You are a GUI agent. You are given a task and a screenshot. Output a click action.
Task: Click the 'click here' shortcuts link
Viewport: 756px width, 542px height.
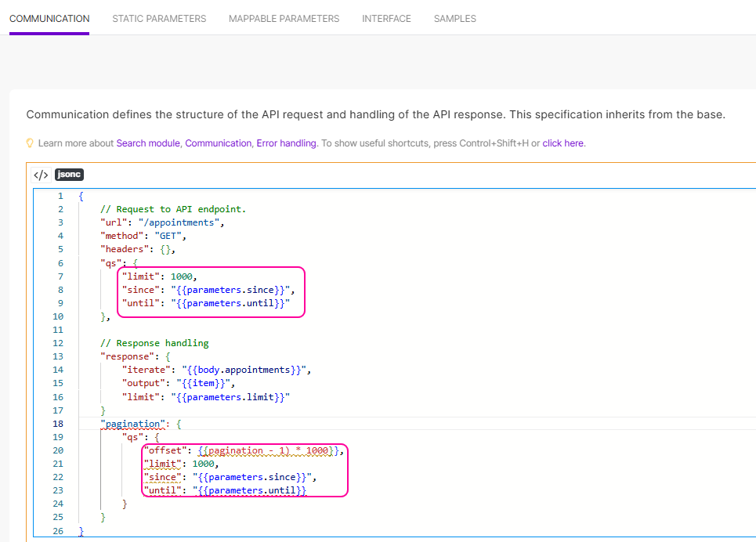coord(563,143)
